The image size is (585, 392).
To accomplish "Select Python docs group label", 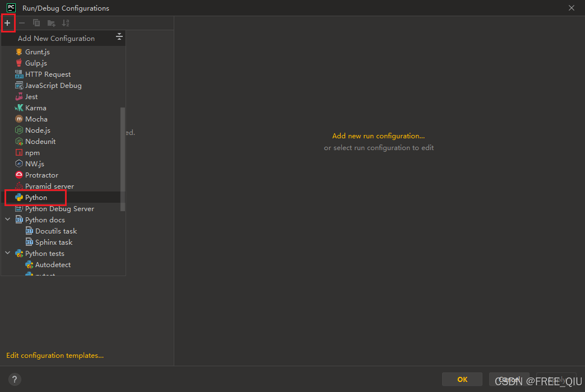I will [45, 220].
